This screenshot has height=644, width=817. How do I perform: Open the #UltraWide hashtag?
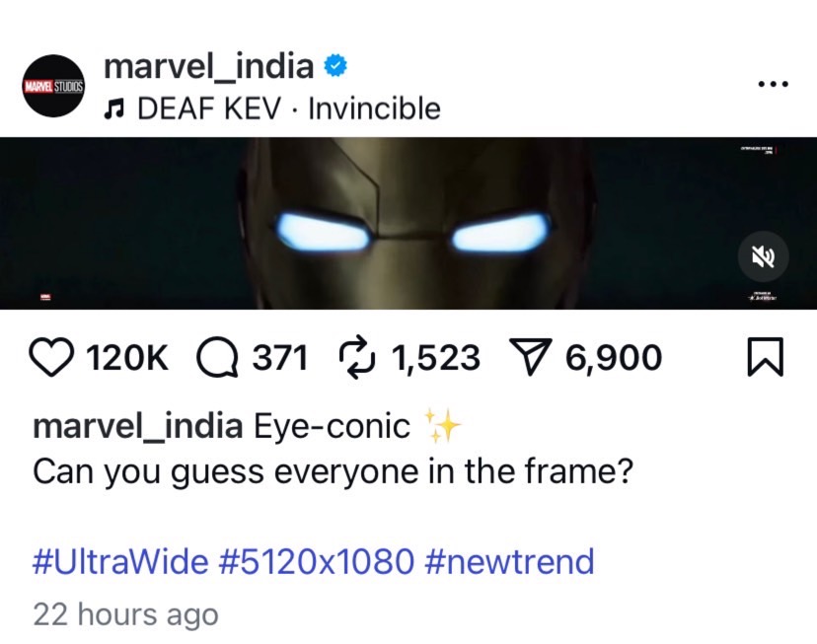point(120,561)
